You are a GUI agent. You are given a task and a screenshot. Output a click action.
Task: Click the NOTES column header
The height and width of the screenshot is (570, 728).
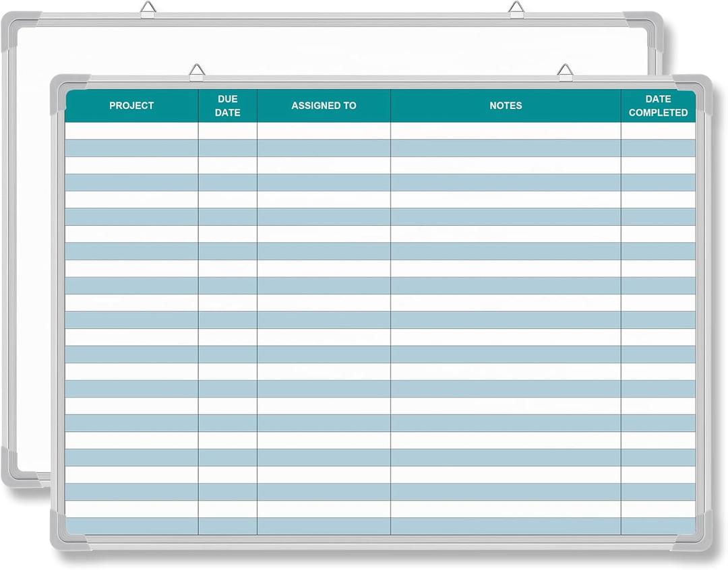click(x=506, y=106)
